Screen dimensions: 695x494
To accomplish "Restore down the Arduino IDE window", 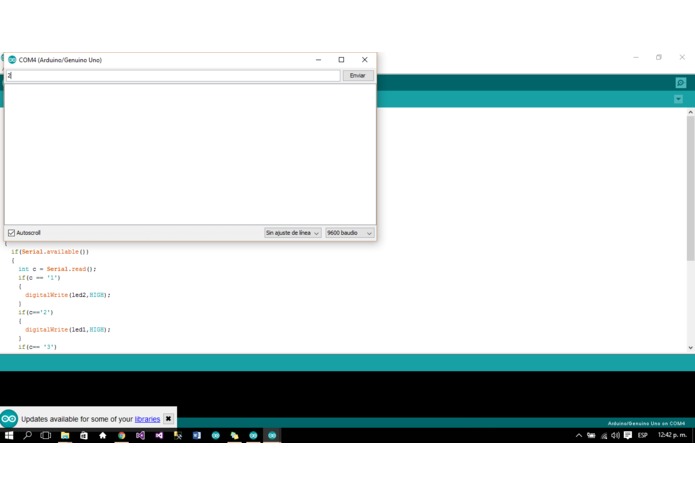I will (659, 57).
